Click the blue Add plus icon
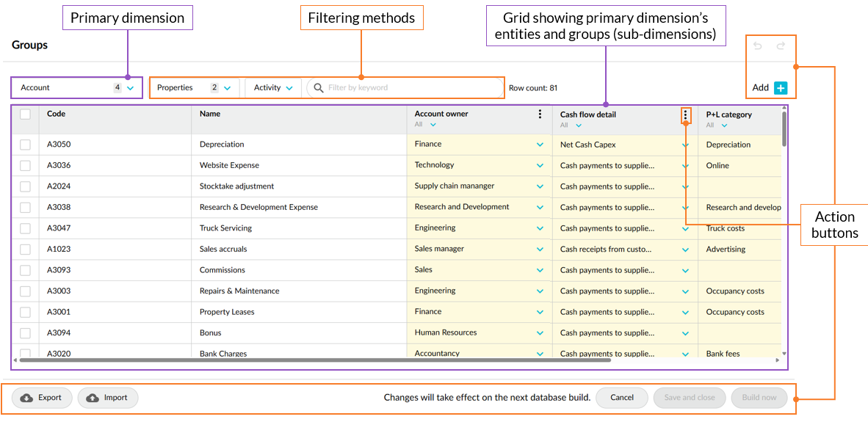This screenshot has height=422, width=868. click(781, 88)
